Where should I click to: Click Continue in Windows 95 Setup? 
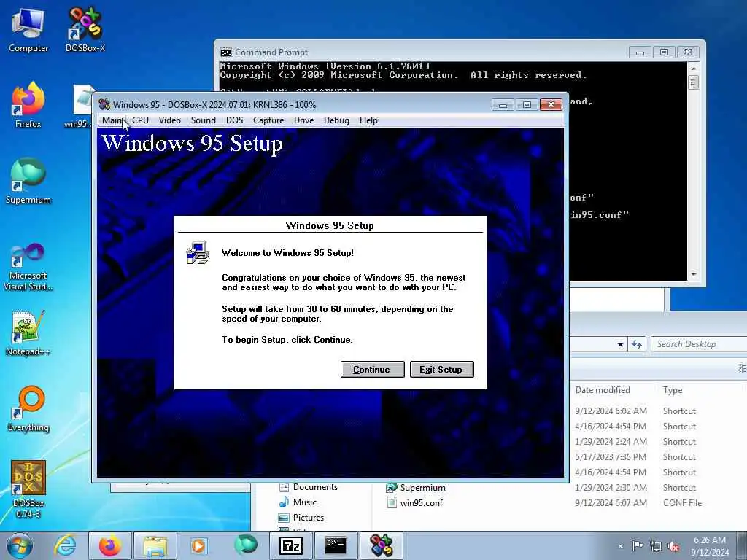tap(372, 370)
